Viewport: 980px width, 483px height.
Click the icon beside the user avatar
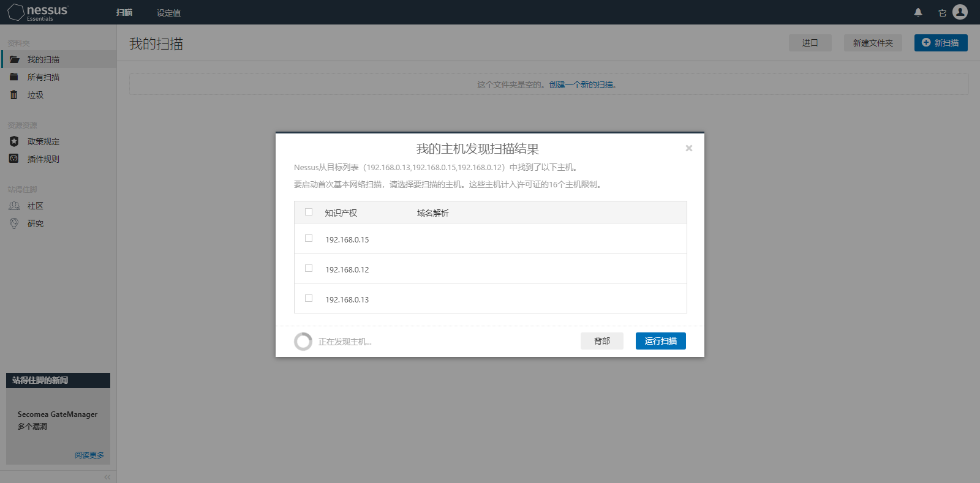[x=942, y=13]
